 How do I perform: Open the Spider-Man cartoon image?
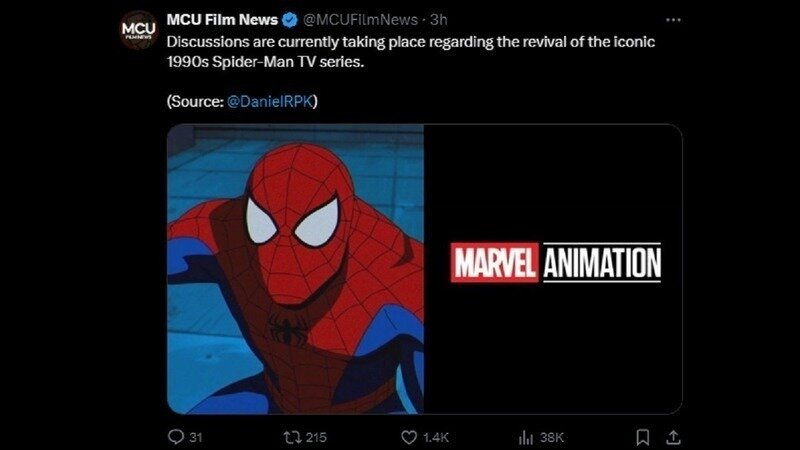(295, 268)
